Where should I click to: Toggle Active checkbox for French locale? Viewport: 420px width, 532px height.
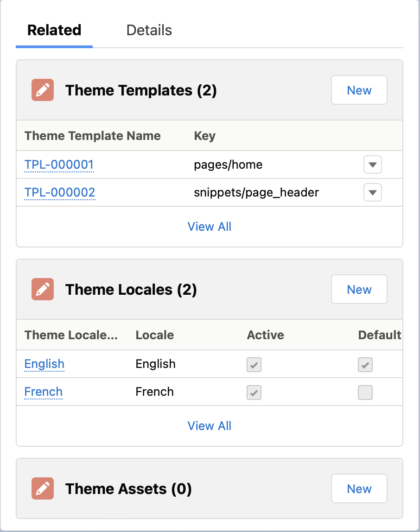point(254,393)
